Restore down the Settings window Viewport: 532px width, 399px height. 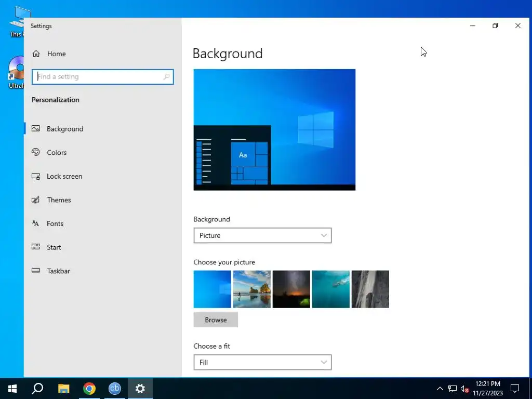click(x=495, y=26)
